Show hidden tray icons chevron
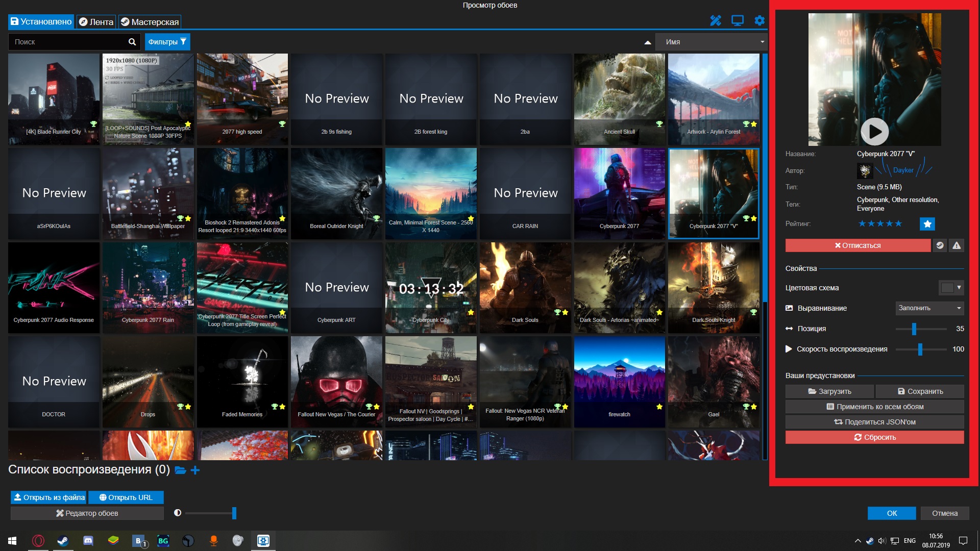This screenshot has width=980, height=551. (x=857, y=541)
